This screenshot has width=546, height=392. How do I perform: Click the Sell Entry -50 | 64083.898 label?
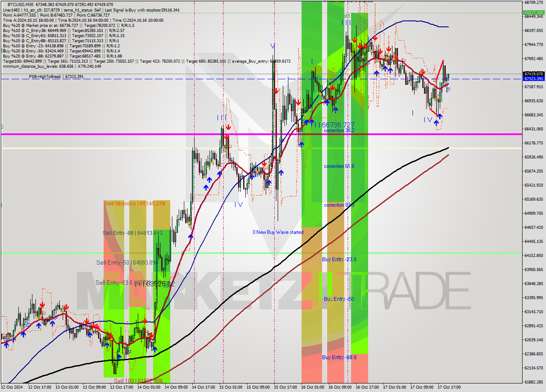pos(127,262)
